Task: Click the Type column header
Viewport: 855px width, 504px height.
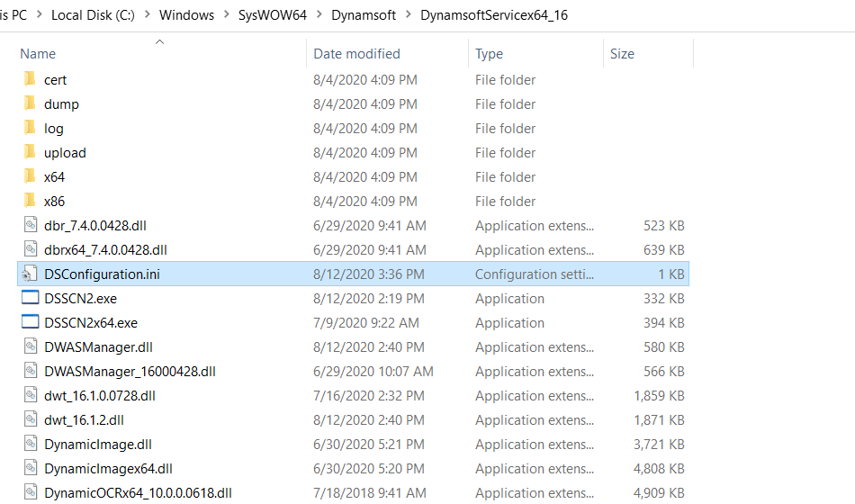Action: [x=490, y=54]
